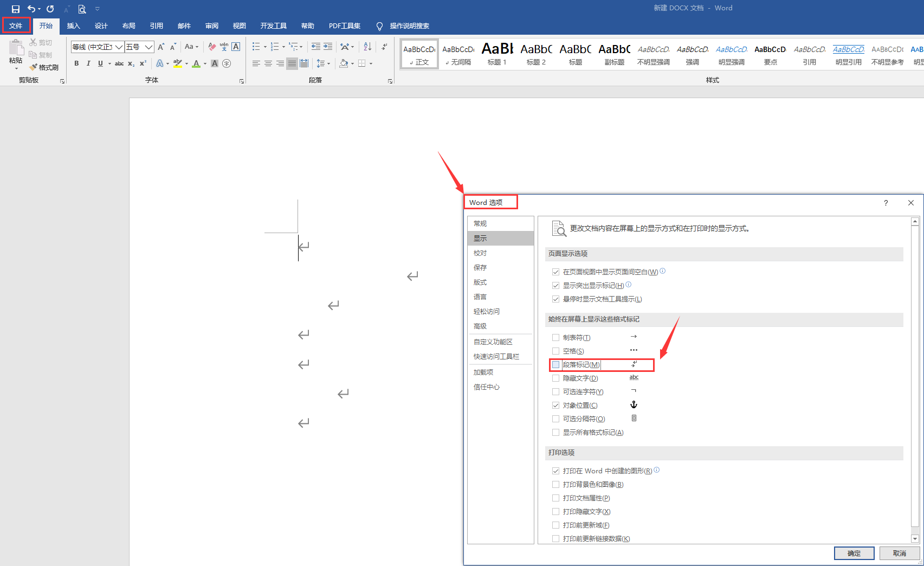Open the font name dropdown
Viewport: 924px width, 566px height.
point(119,47)
